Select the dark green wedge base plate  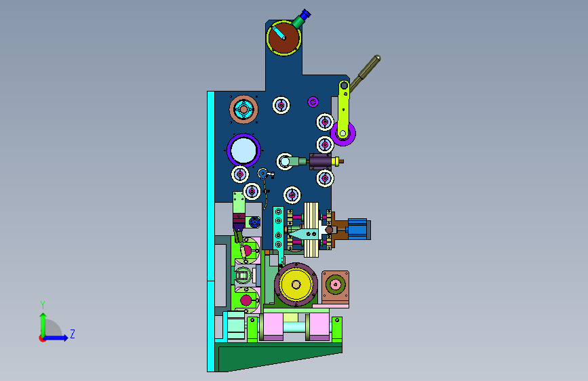tap(279, 357)
